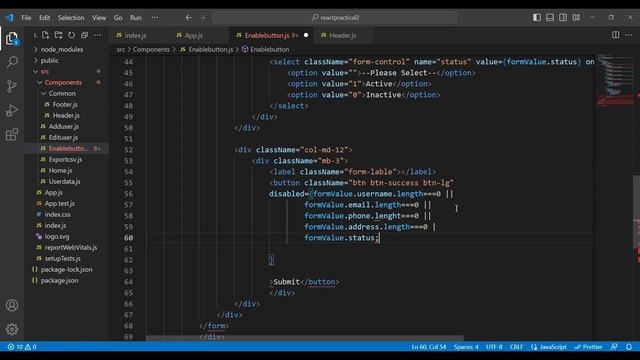Open the Selection menu
This screenshot has height=360, width=640.
(71, 18)
